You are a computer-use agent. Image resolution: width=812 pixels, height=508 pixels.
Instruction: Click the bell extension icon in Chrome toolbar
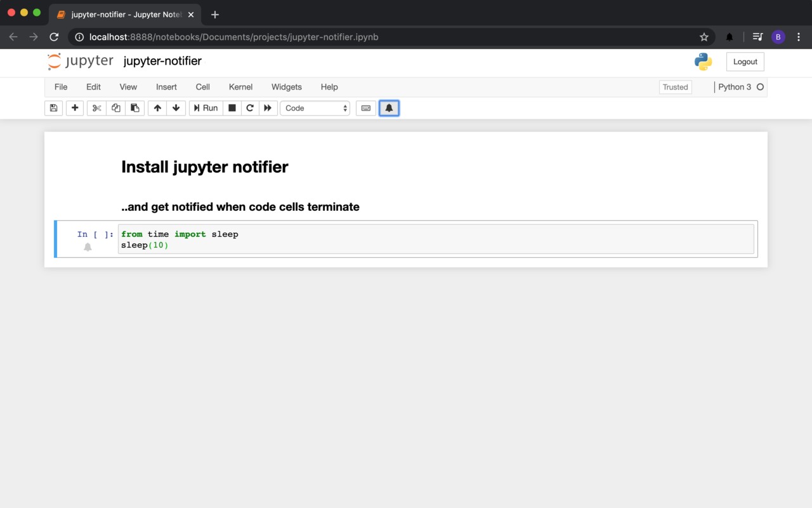click(730, 37)
